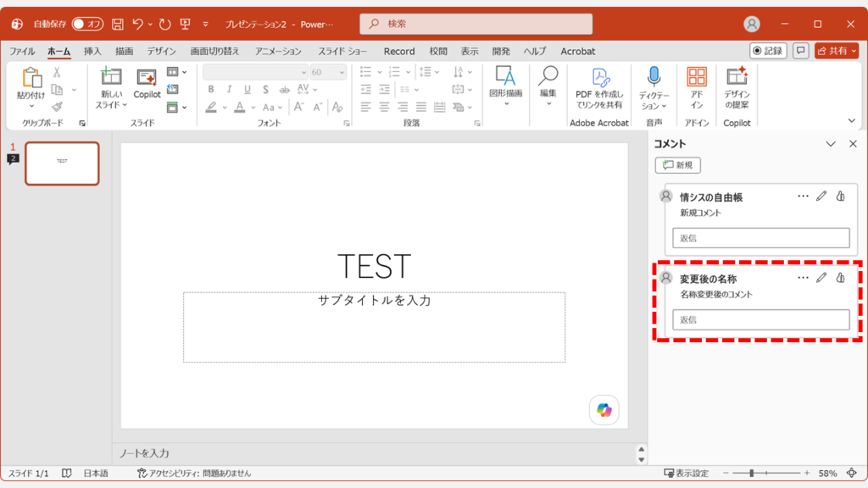Collapse the ribbon with the chevron
Viewport: 868px width, 488px height.
[x=851, y=120]
